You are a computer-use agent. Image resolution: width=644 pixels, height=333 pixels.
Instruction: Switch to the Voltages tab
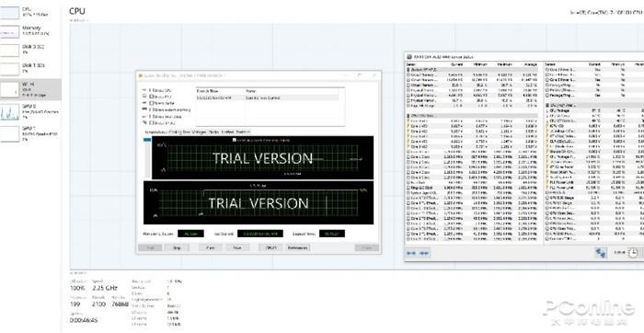coord(200,132)
